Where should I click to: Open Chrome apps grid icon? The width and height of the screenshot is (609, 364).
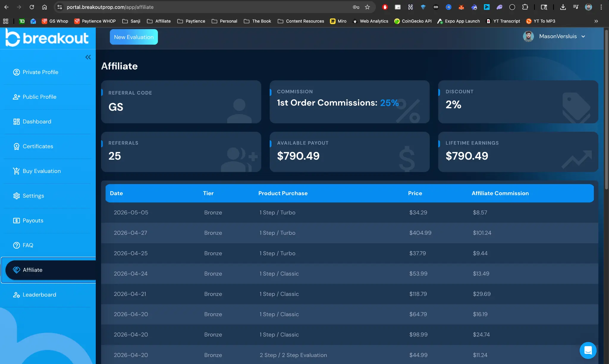[x=6, y=21]
